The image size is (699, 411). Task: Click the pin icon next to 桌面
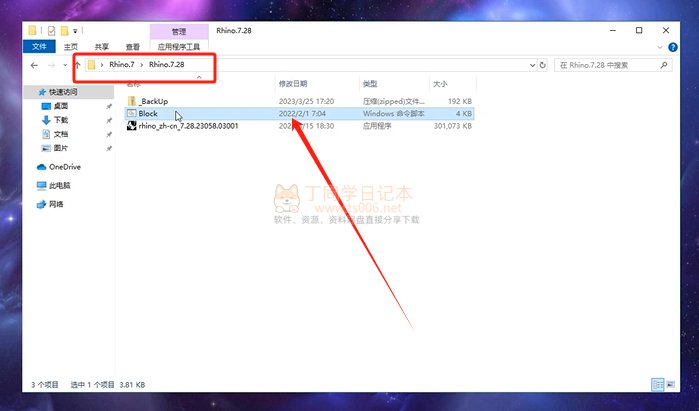tap(109, 107)
